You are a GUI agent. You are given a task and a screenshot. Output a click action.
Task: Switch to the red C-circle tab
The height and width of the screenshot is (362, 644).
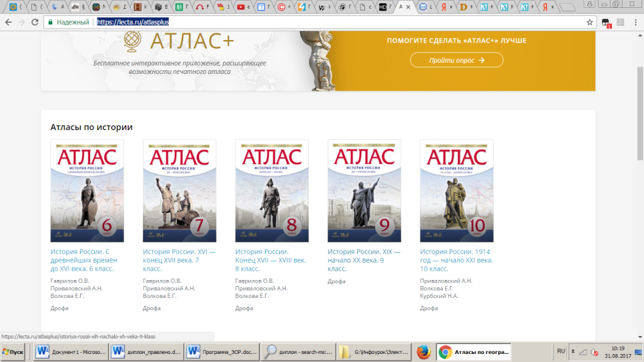[x=282, y=7]
